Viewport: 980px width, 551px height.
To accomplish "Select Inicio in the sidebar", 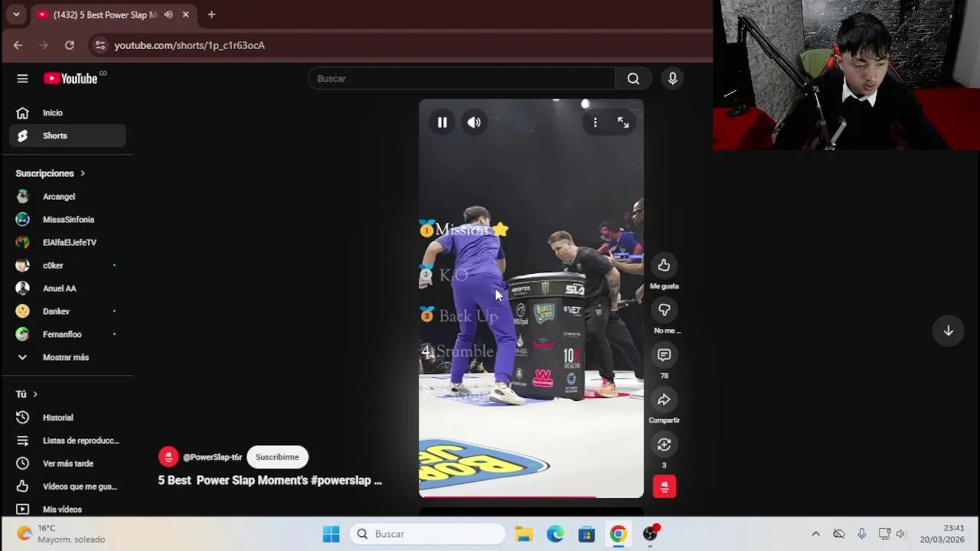I will pyautogui.click(x=67, y=112).
